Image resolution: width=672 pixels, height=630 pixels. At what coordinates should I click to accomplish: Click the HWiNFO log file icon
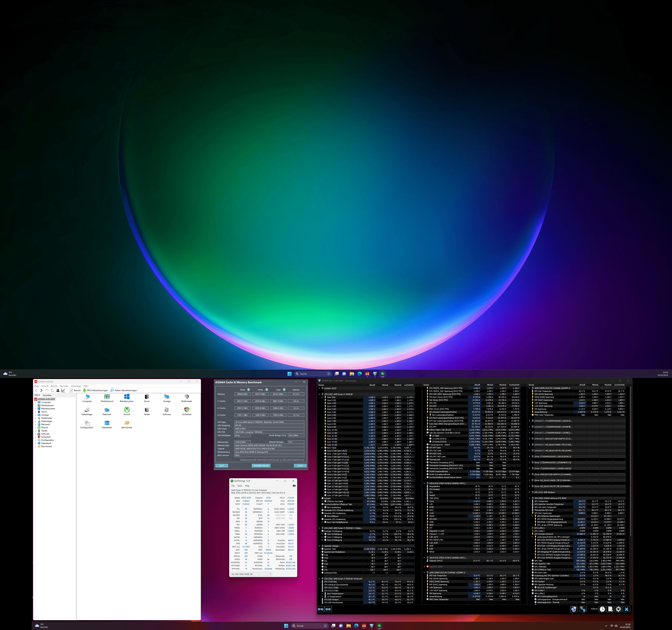coord(610,609)
